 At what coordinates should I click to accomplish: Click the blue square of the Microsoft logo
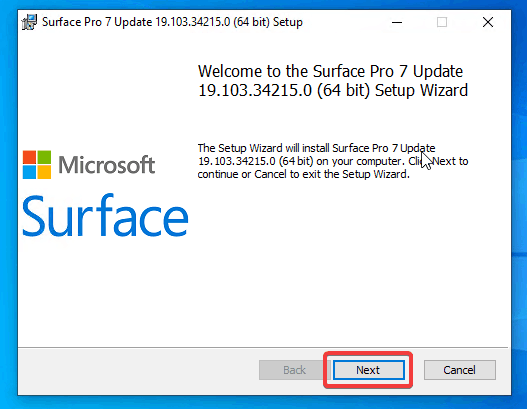tap(29, 172)
